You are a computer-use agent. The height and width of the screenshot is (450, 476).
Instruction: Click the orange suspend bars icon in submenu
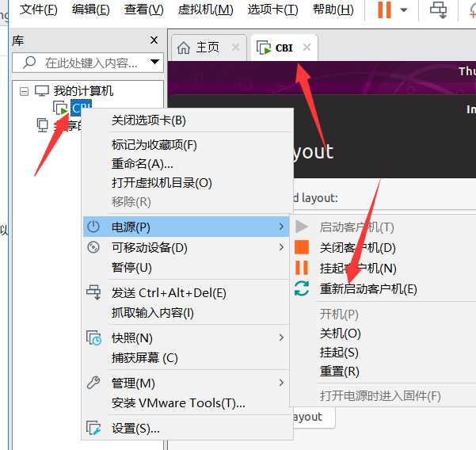[x=302, y=268]
